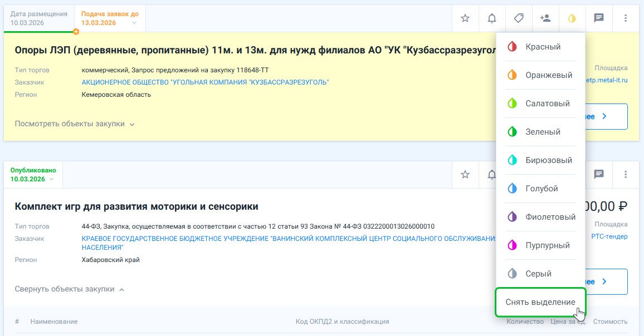Image resolution: width=644 pixels, height=336 pixels.
Task: Open tender title Опоры ЛЭП (деревянные, пропитанные)
Action: pos(256,50)
